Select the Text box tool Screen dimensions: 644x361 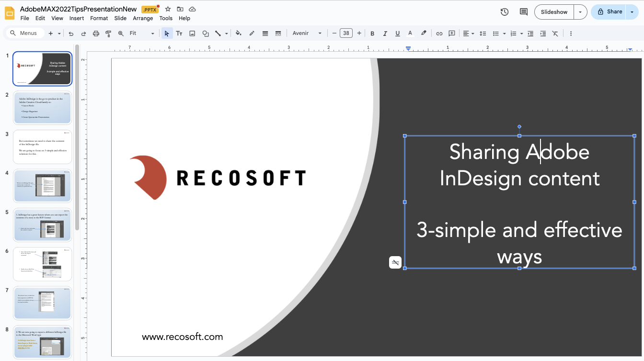(x=179, y=33)
